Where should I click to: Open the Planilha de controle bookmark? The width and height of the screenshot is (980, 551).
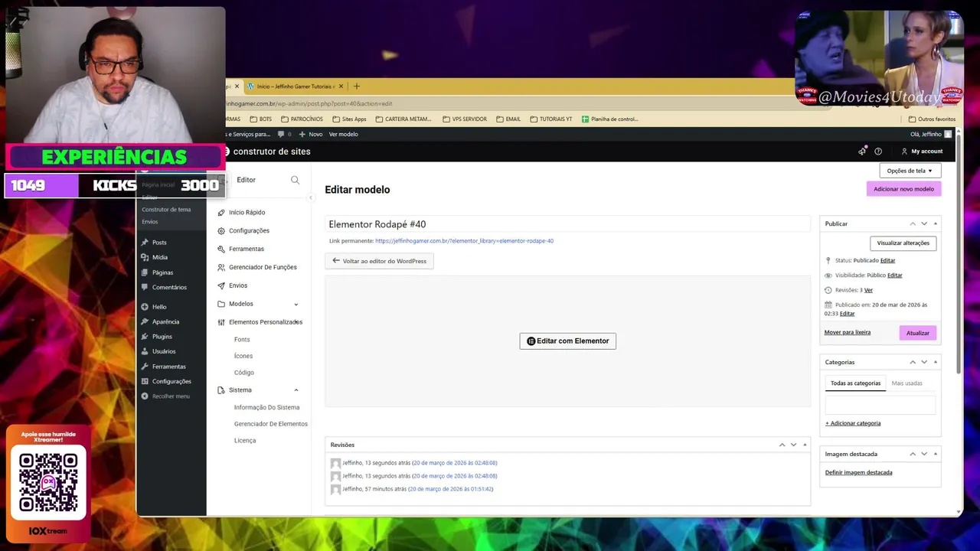pyautogui.click(x=609, y=119)
